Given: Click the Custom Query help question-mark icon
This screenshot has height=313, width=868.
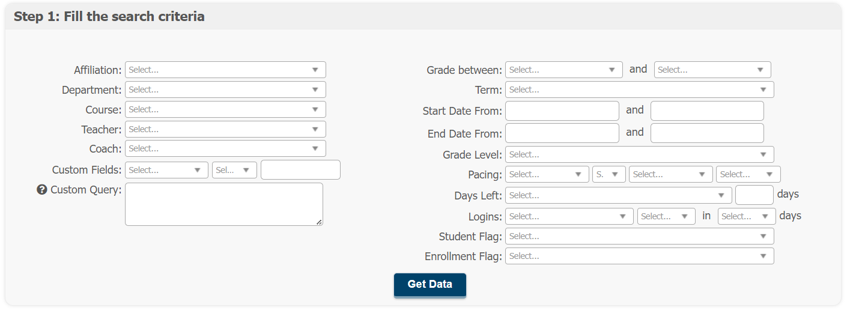Looking at the screenshot, I should 42,190.
